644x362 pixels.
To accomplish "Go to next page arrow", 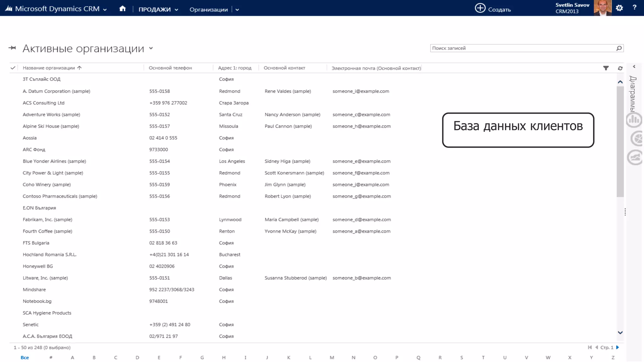I will pyautogui.click(x=618, y=348).
